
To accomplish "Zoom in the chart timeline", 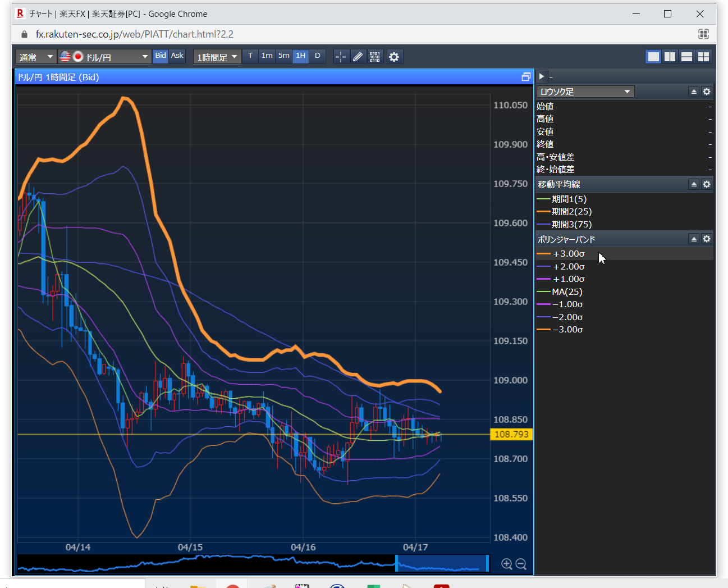I will coord(507,564).
